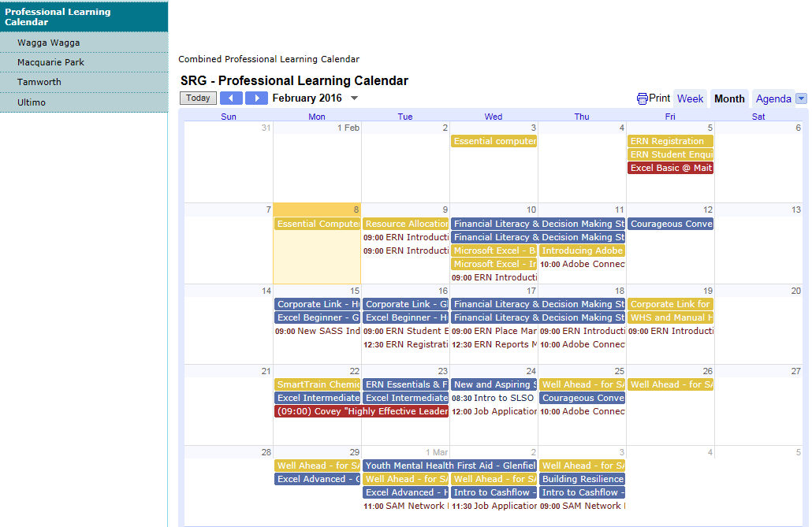Switch to Month view
Image resolution: width=812 pixels, height=527 pixels.
pos(729,98)
